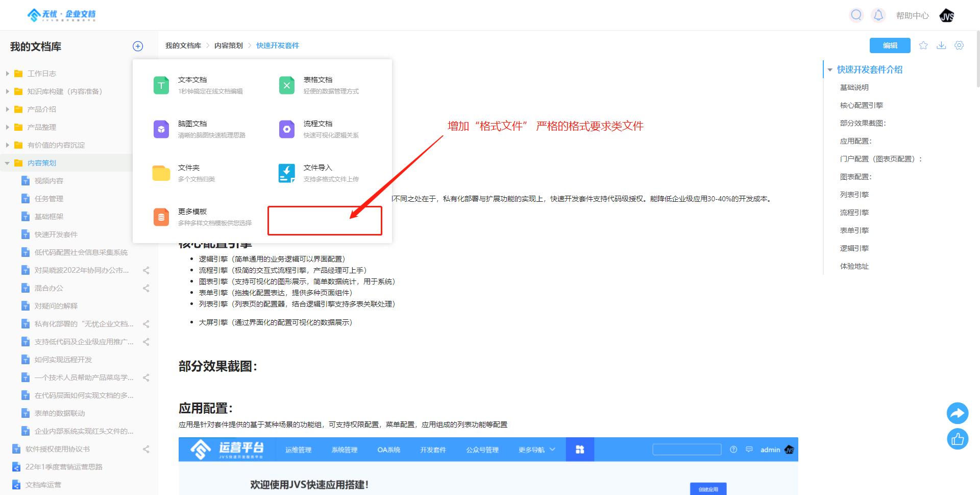Image resolution: width=980 pixels, height=495 pixels.
Task: Create a 脑图文档 mind map document
Action: click(199, 129)
